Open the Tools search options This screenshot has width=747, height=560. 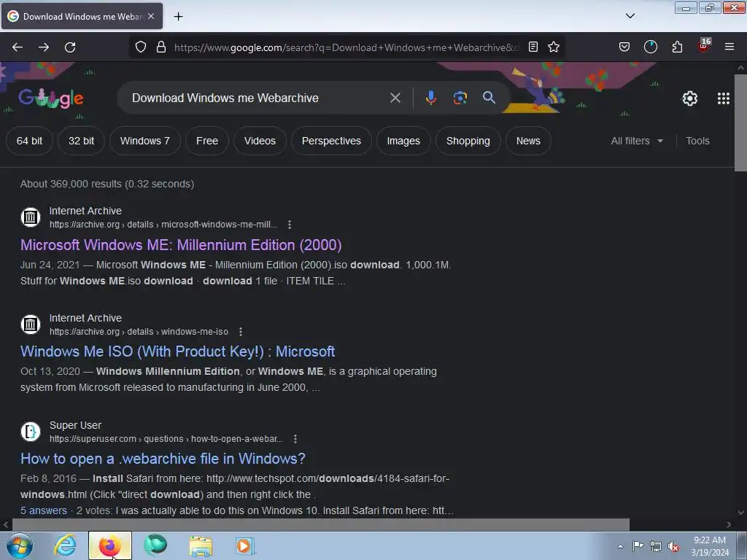click(697, 141)
